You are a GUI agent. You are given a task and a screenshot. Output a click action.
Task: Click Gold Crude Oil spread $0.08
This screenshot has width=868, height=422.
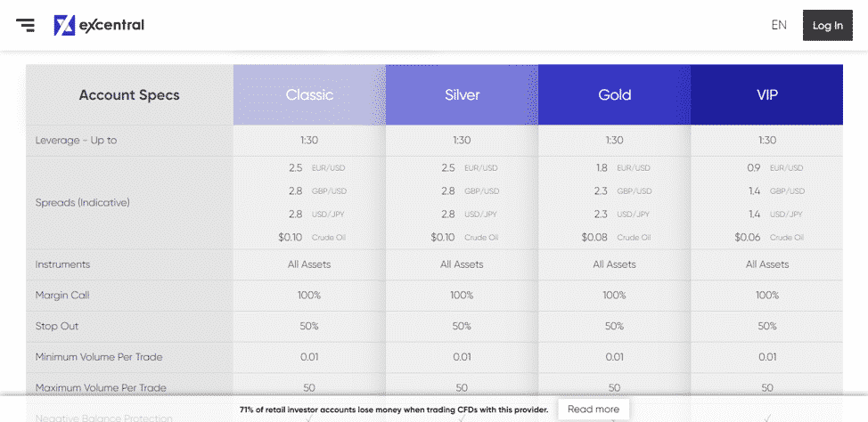[x=594, y=238]
